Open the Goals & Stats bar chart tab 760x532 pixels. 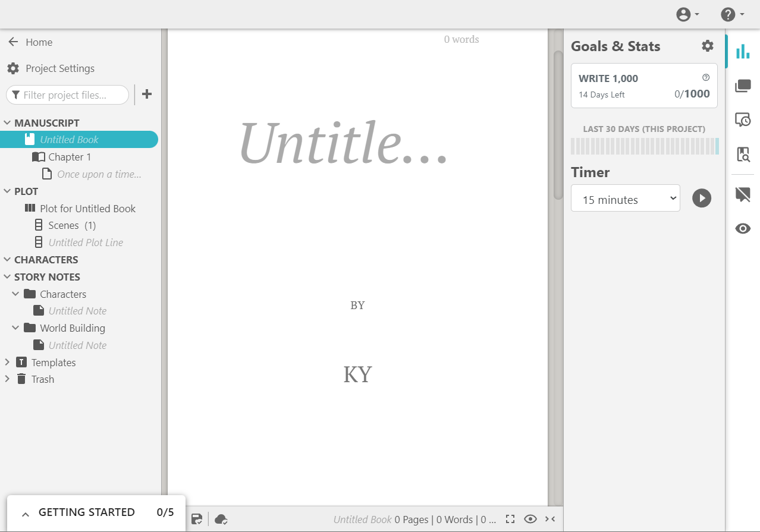(x=743, y=52)
